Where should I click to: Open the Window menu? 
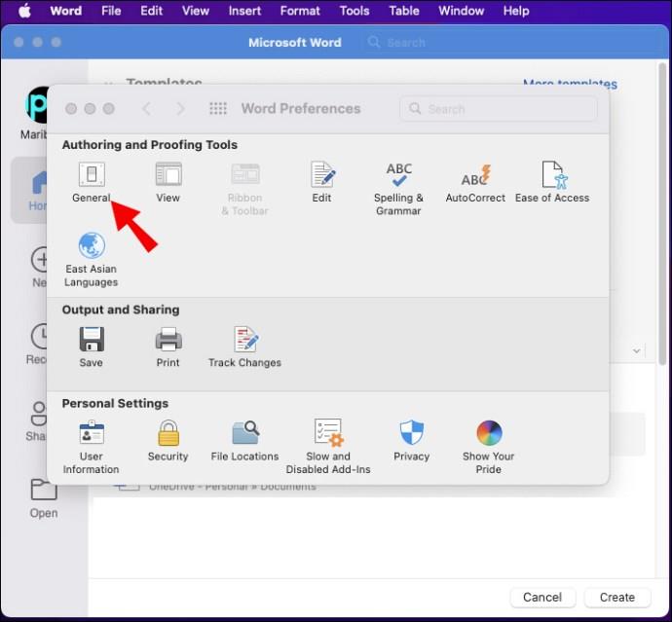[461, 11]
